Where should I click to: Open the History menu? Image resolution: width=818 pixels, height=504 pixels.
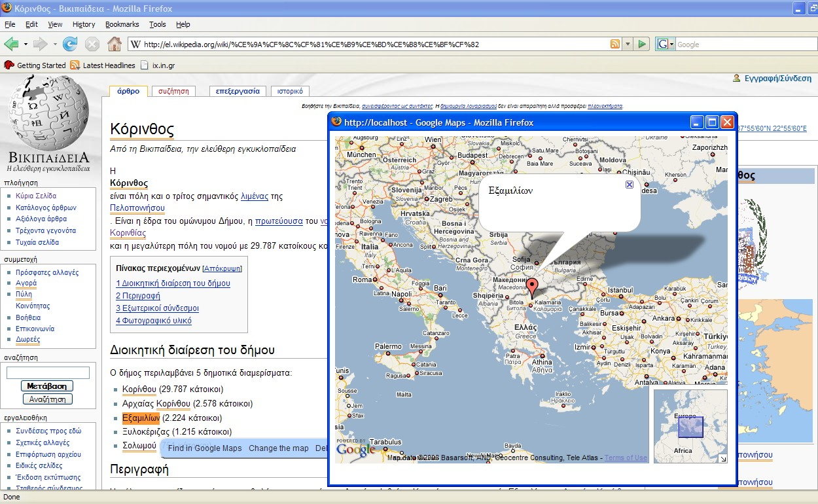point(84,24)
